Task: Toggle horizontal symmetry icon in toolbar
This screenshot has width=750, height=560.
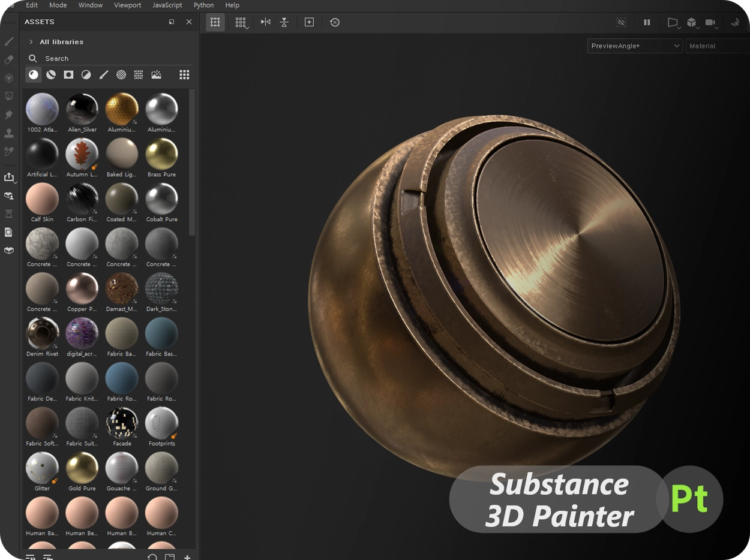Action: [265, 22]
